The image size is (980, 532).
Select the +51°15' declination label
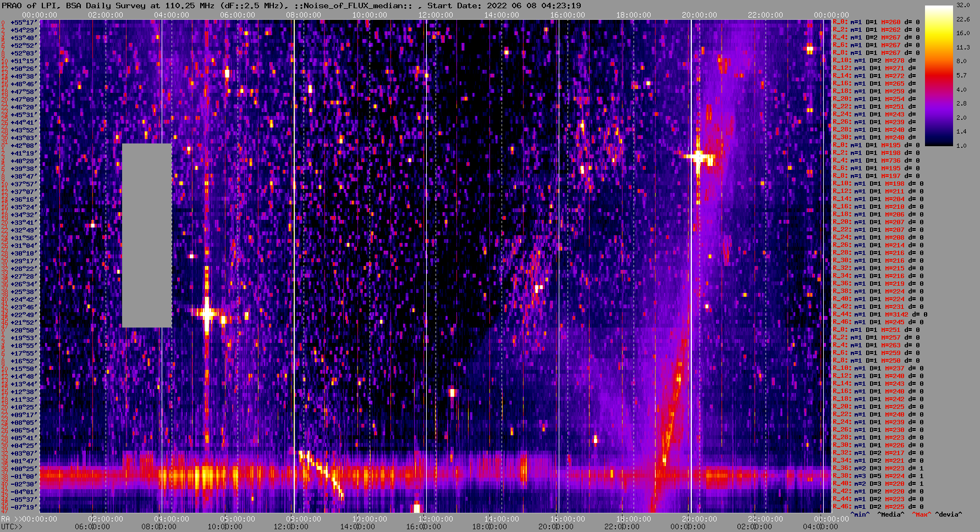[x=24, y=61]
